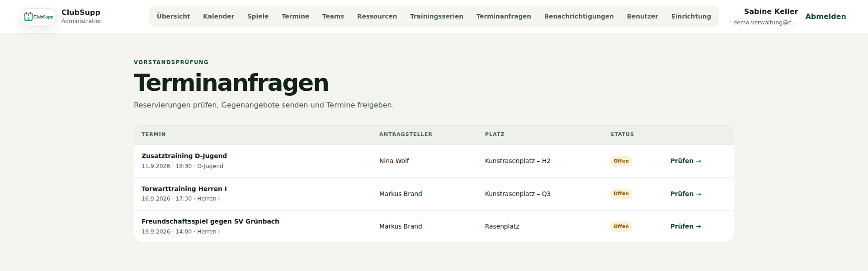Screen dimensions: 868x271
Task: Go to Kalender in navigation
Action: pyautogui.click(x=219, y=16)
